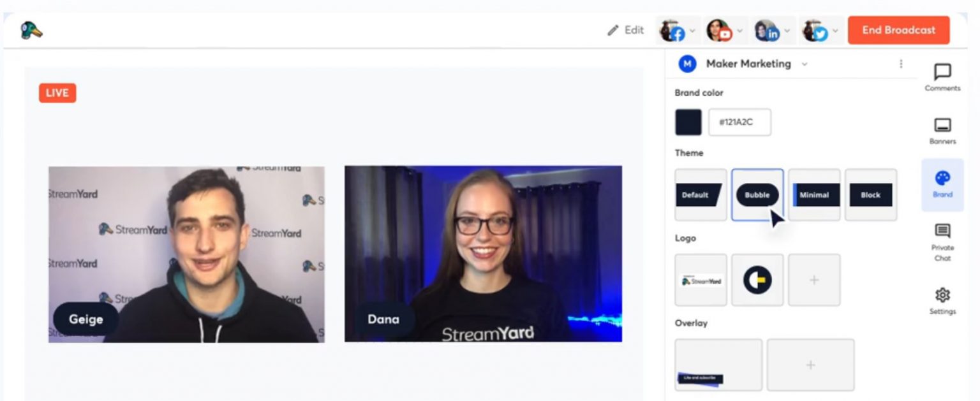Viewport: 980px width, 401px height.
Task: Expand the Facebook destination dropdown
Action: tap(694, 30)
